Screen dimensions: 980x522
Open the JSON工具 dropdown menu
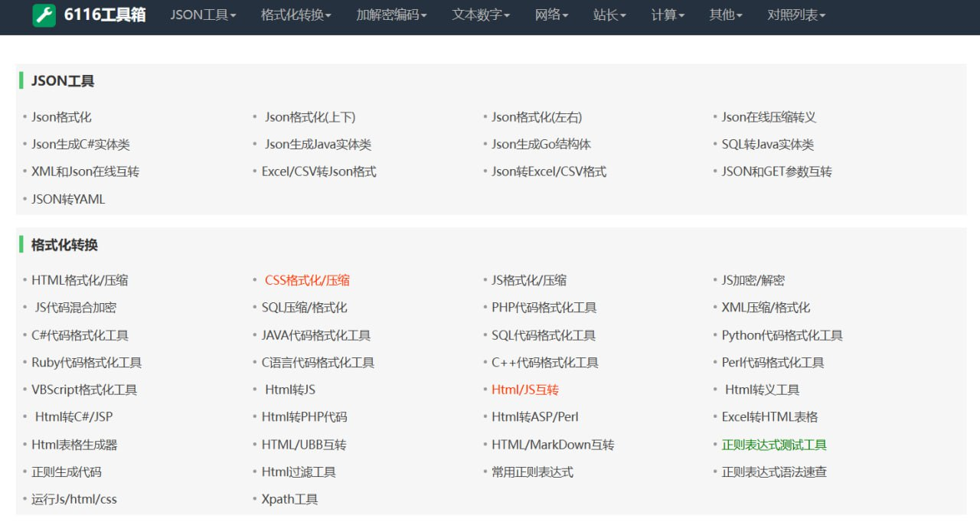click(203, 15)
